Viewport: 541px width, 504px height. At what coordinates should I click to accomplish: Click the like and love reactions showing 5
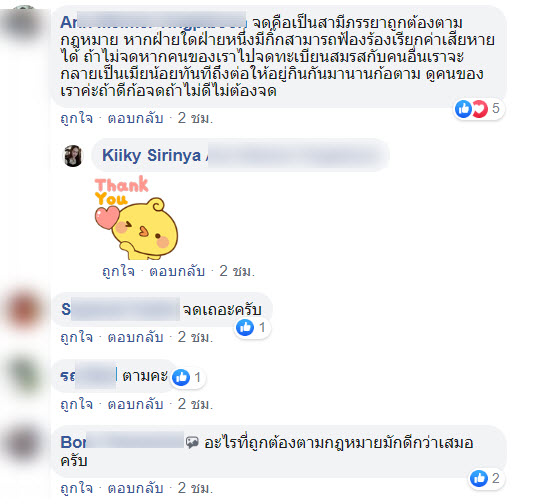[479, 109]
